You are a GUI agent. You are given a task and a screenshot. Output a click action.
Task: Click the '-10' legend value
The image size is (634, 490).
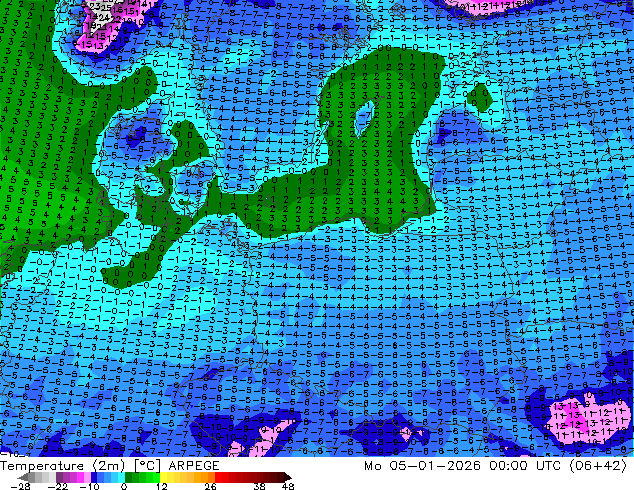click(x=89, y=486)
